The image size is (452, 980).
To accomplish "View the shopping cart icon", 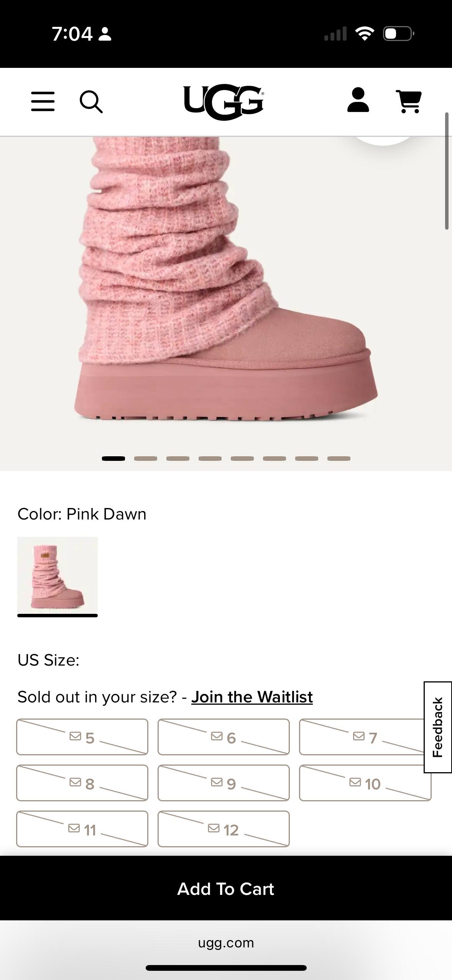I will pyautogui.click(x=409, y=102).
